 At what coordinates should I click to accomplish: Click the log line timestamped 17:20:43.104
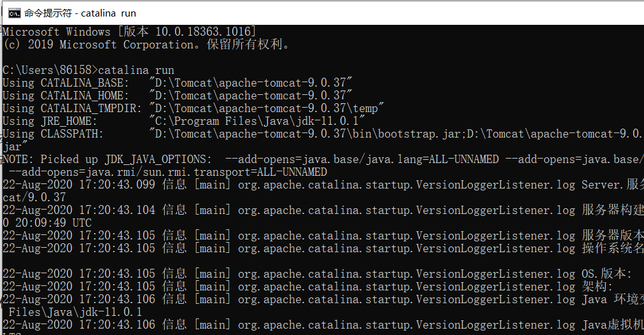click(323, 210)
